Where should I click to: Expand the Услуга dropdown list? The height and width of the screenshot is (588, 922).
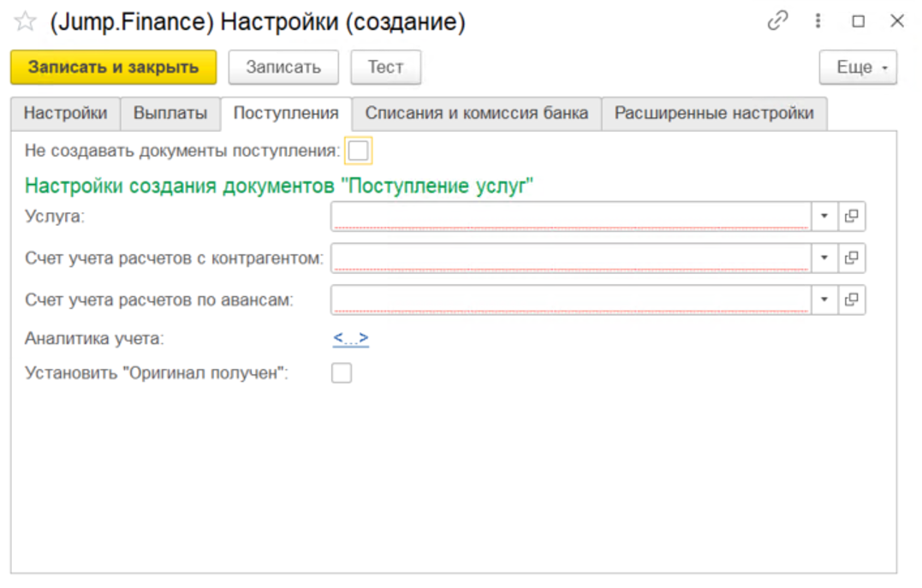824,217
